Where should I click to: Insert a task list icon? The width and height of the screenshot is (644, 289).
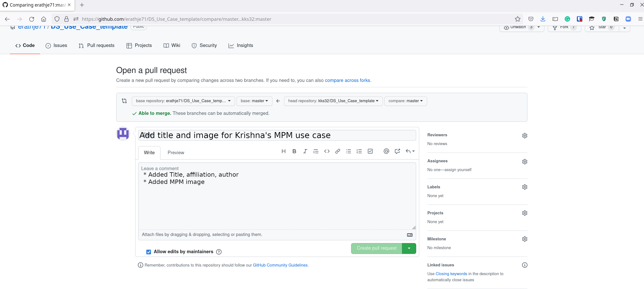click(370, 151)
